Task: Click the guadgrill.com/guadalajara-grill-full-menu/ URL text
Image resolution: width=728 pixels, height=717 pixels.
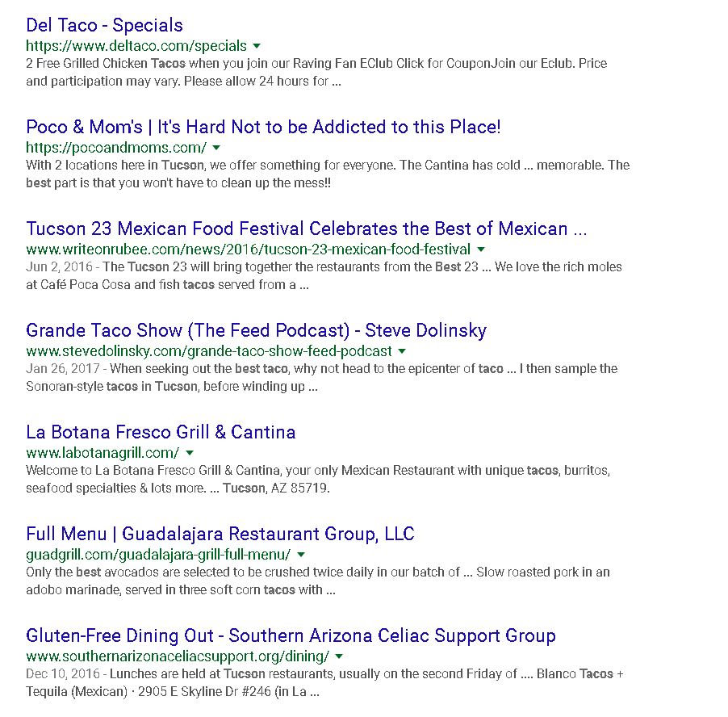Action: pos(158,555)
